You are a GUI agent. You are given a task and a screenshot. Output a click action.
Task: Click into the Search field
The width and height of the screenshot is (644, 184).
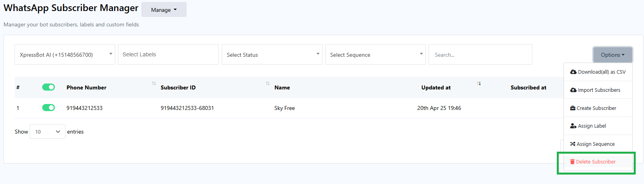pos(480,55)
